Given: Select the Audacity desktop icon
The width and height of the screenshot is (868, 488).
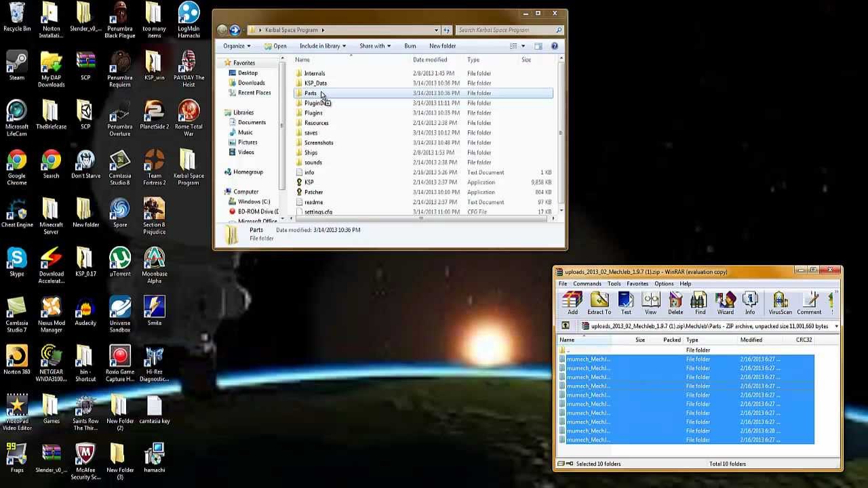Looking at the screenshot, I should [x=85, y=312].
